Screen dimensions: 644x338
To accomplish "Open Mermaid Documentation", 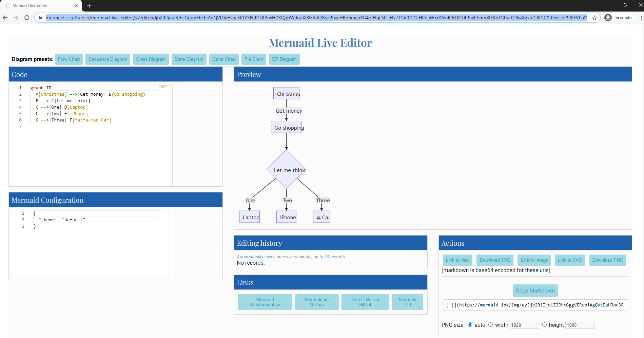I will (x=265, y=302).
